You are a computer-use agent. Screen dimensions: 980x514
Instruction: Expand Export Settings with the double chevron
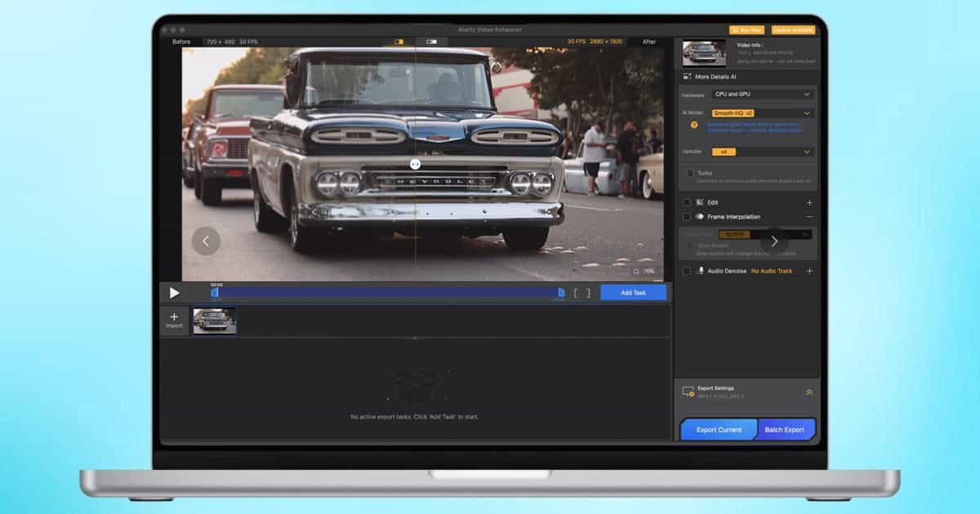pos(809,392)
